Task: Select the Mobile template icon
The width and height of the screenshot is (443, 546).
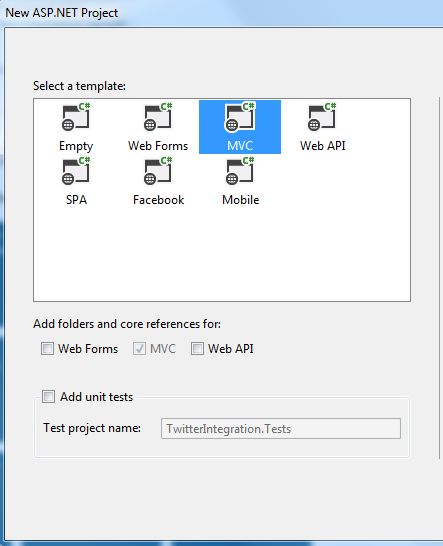Action: point(240,171)
